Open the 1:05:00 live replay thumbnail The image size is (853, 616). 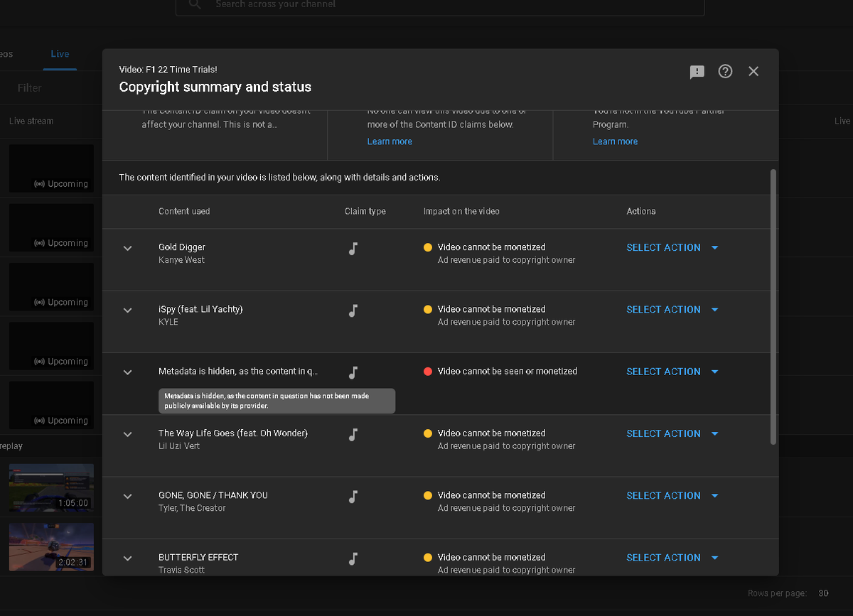pyautogui.click(x=51, y=487)
